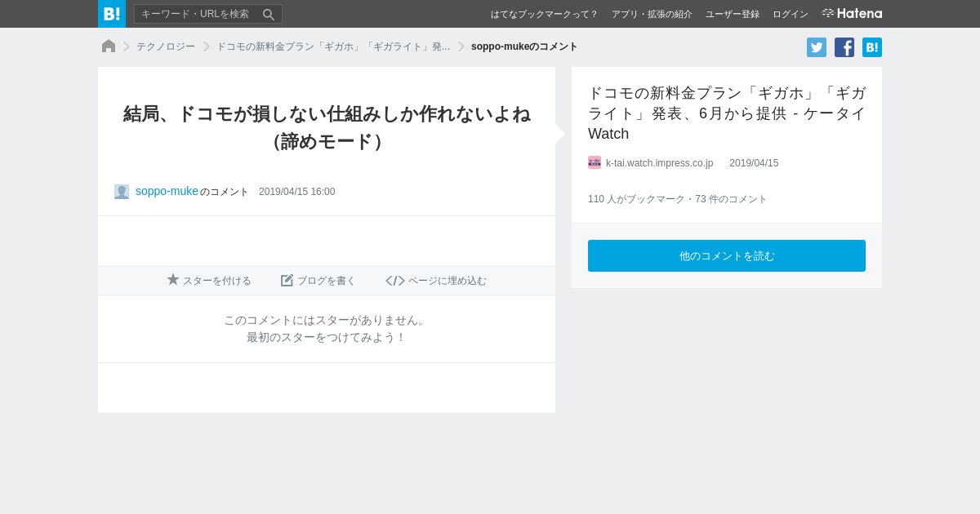Click ブログを書く button
The image size is (980, 514).
click(x=318, y=281)
